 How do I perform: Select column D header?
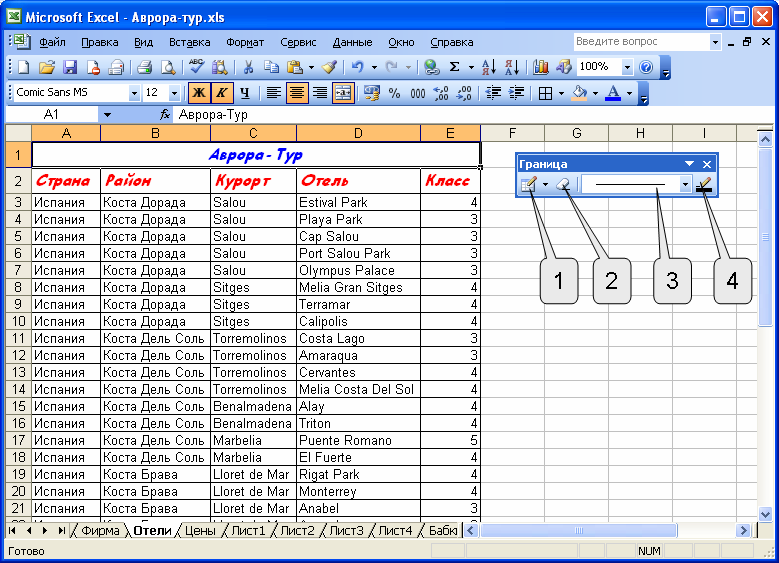(x=358, y=133)
